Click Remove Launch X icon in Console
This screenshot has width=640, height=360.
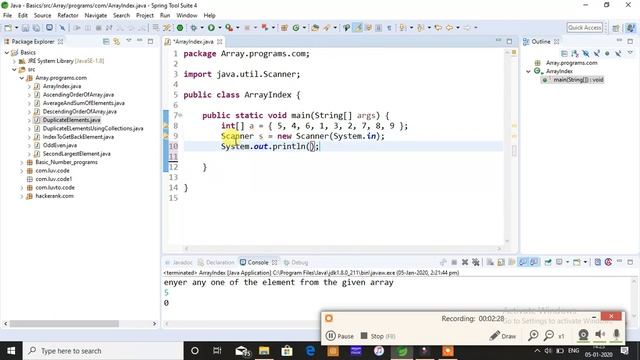tap(464, 262)
